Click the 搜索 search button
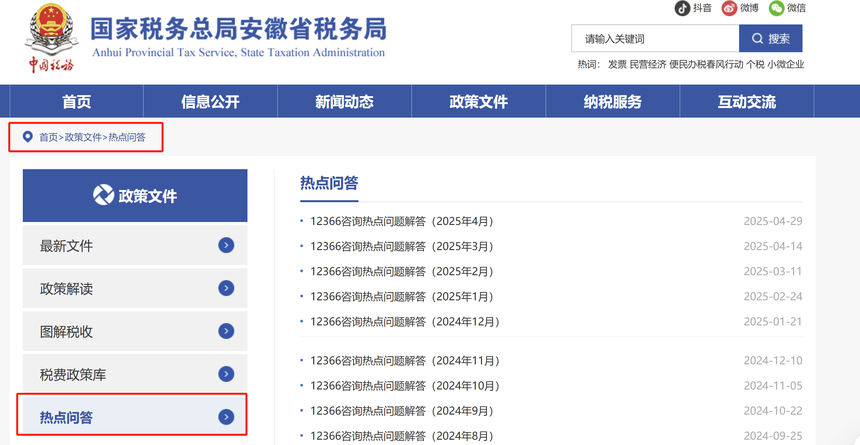The height and width of the screenshot is (445, 860). pyautogui.click(x=771, y=38)
